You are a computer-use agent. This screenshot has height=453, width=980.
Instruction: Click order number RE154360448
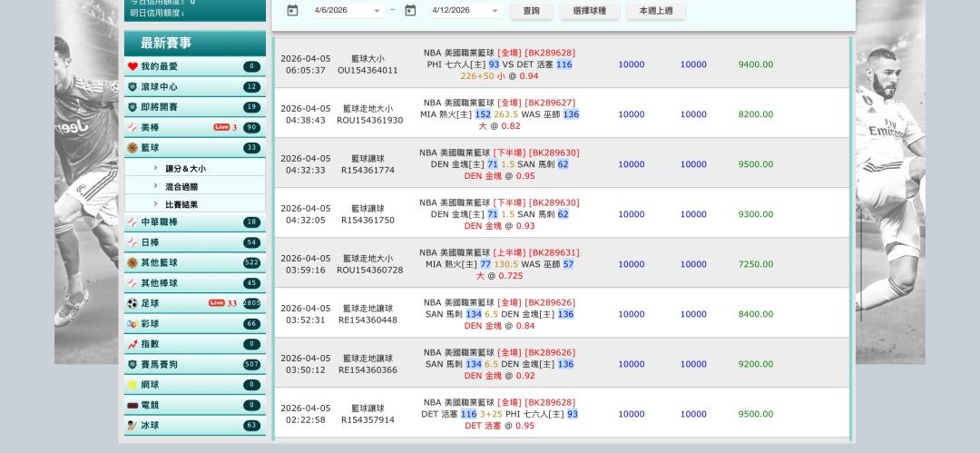click(x=367, y=320)
